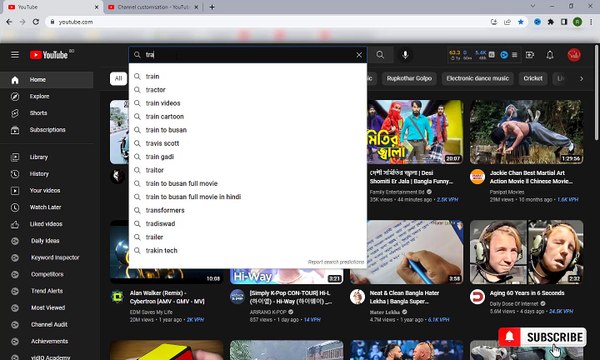Select suggestion 'train to busan'

[x=248, y=130]
